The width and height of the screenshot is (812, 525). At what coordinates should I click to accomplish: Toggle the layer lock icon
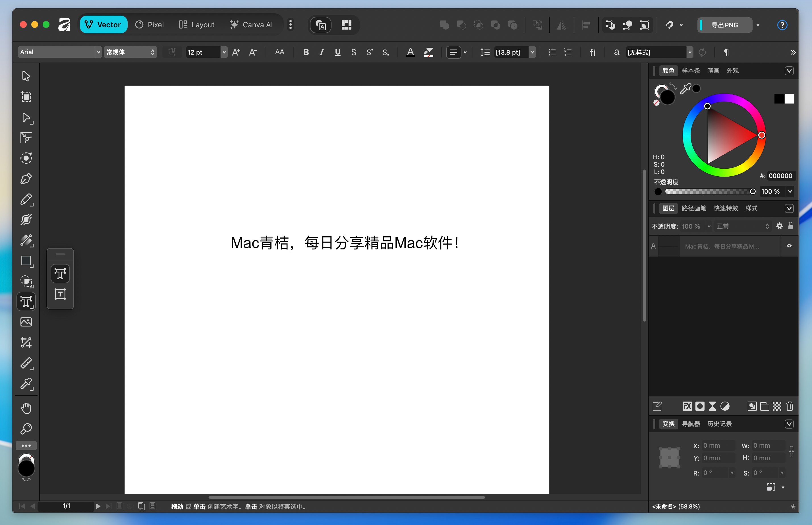[x=791, y=226]
